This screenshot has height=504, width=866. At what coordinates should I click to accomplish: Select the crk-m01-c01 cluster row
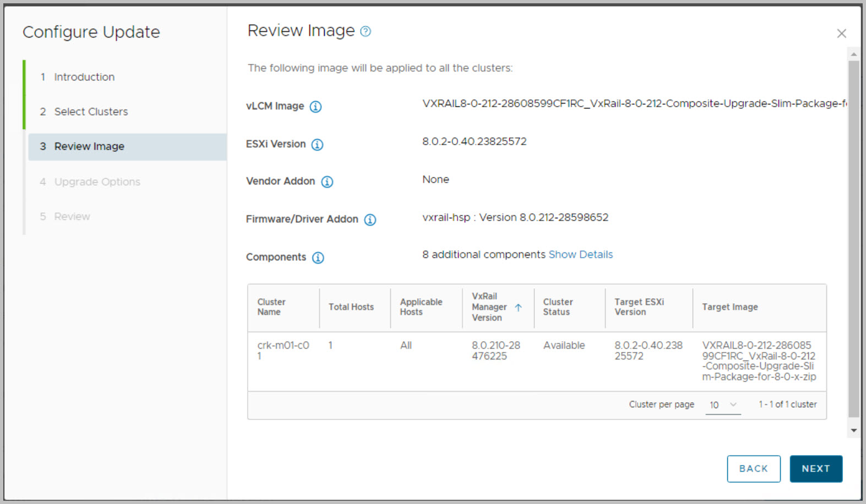click(x=283, y=350)
